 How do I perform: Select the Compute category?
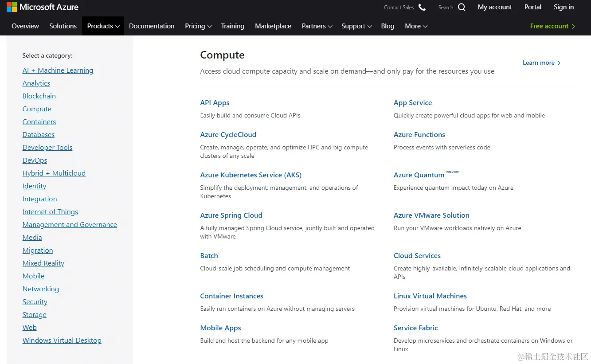pos(37,109)
